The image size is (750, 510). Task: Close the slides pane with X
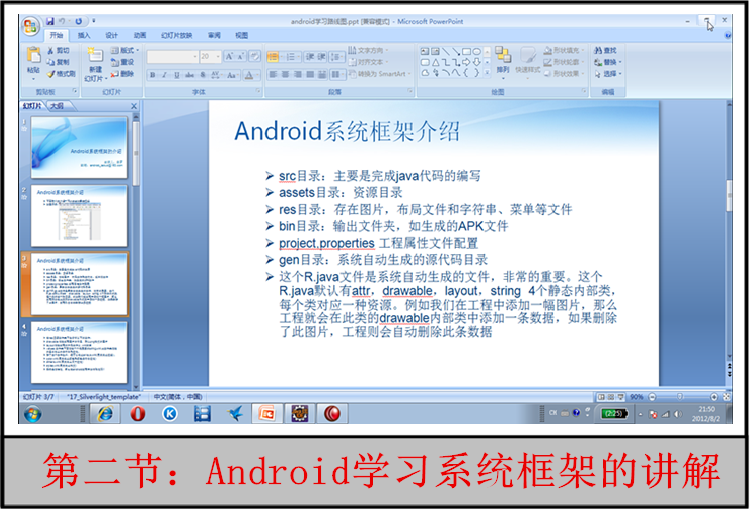134,106
